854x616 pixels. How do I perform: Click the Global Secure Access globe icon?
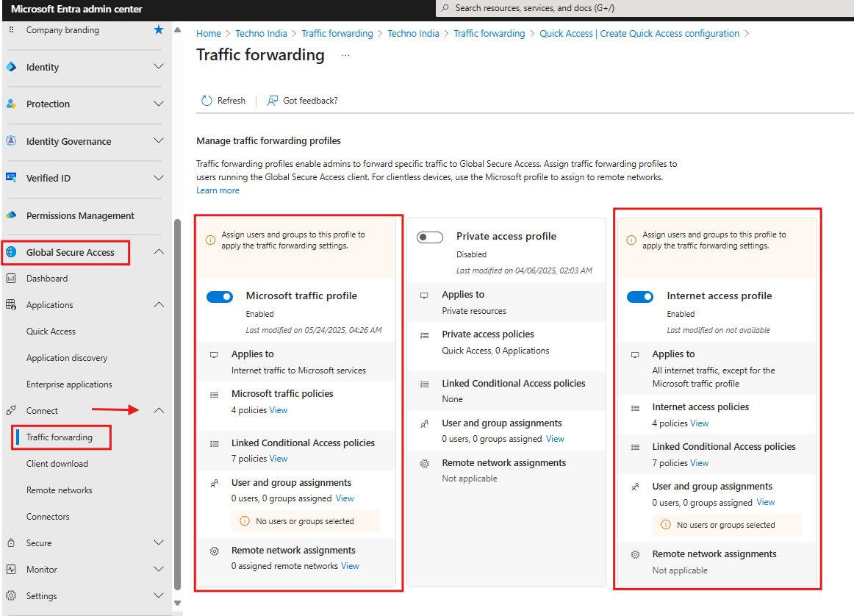point(11,252)
